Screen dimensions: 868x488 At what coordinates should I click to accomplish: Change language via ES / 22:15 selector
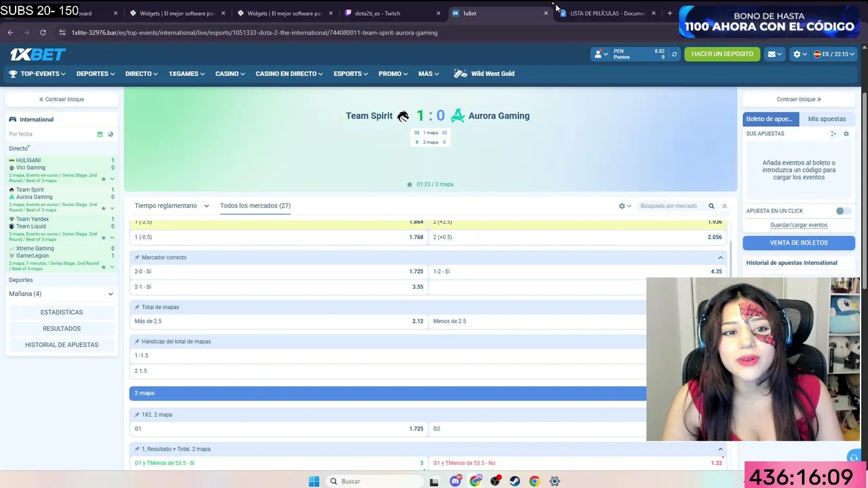pos(834,54)
